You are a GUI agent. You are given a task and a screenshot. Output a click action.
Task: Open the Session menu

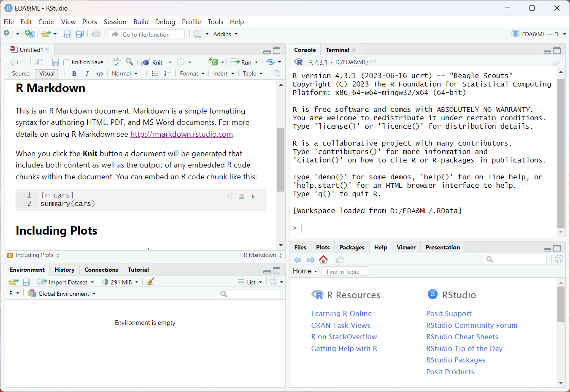(x=115, y=22)
